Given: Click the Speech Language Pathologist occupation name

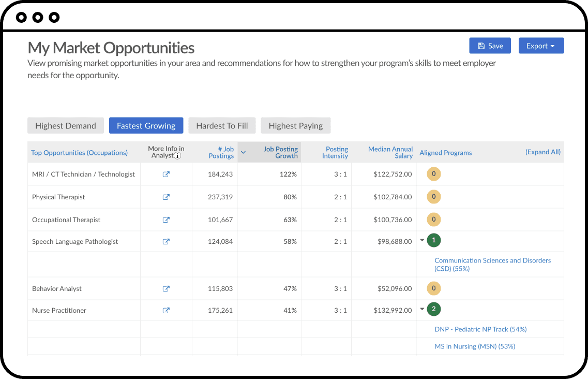Looking at the screenshot, I should point(75,241).
